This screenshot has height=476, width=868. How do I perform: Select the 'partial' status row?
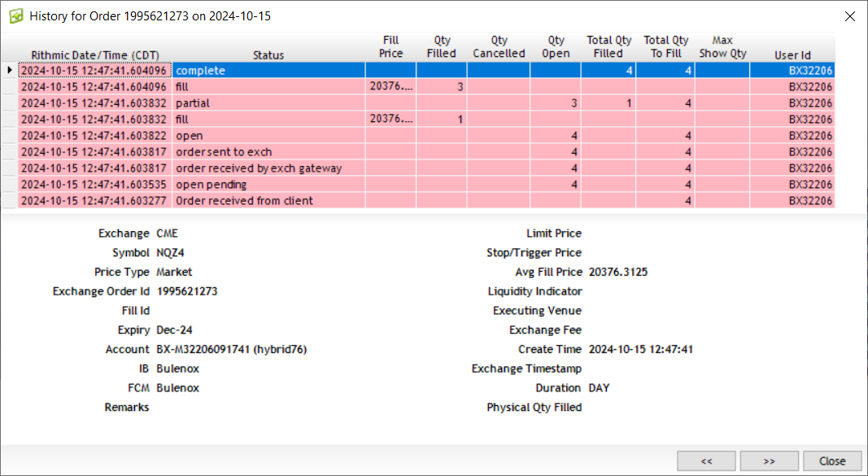coord(426,103)
